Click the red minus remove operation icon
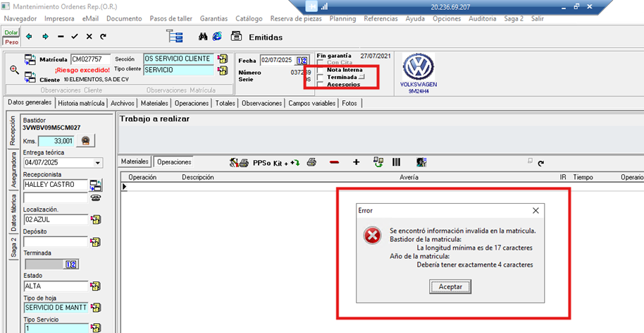Screen dimensions: 644x333 pos(334,162)
